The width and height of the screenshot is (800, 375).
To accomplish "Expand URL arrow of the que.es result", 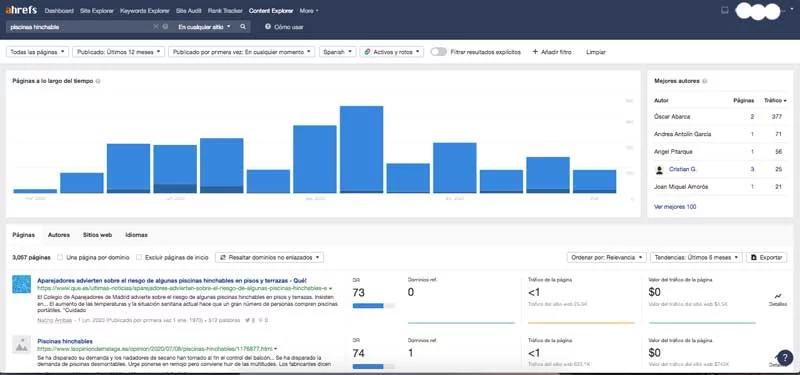I will click(x=331, y=289).
